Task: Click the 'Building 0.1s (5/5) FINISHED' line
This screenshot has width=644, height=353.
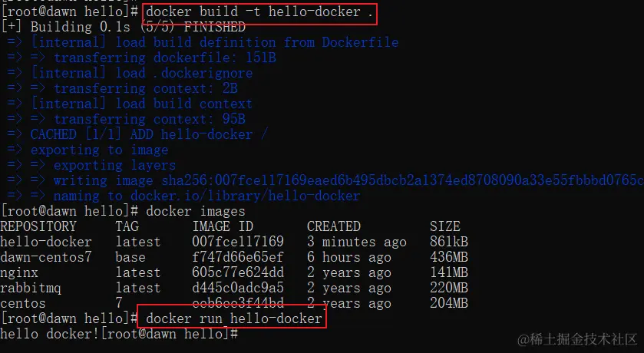Action: (x=138, y=27)
